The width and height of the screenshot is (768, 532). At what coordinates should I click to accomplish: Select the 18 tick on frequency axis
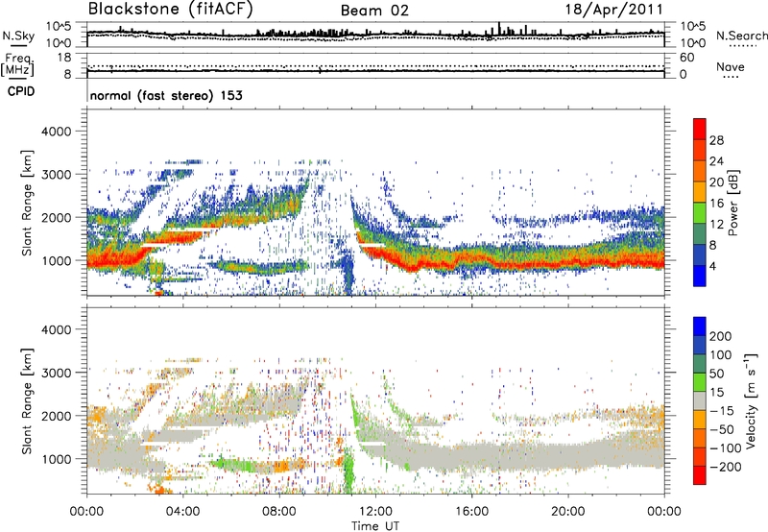click(64, 58)
